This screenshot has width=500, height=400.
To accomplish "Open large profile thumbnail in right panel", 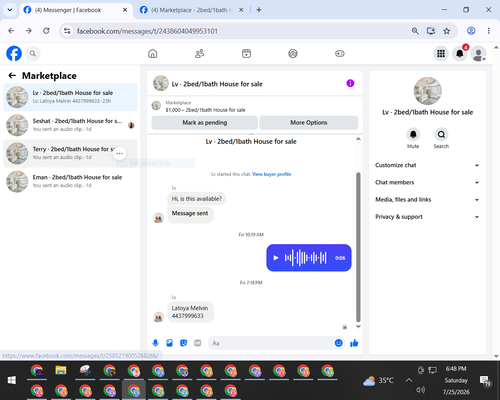I will pos(427,91).
